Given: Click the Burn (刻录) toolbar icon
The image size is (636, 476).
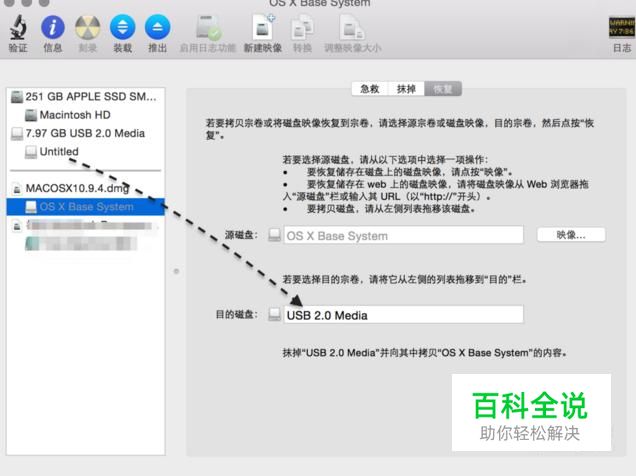Looking at the screenshot, I should point(88,28).
